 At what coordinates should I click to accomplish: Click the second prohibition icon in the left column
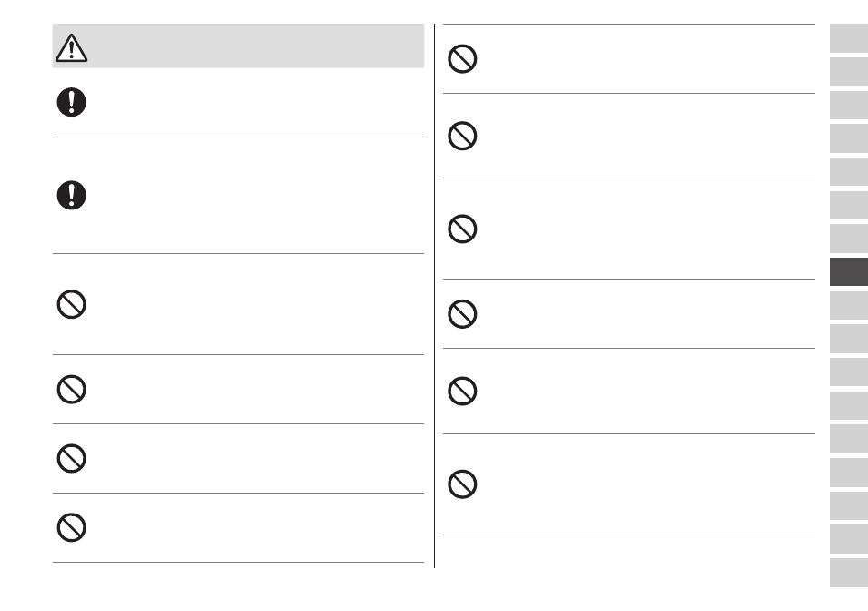pos(71,390)
